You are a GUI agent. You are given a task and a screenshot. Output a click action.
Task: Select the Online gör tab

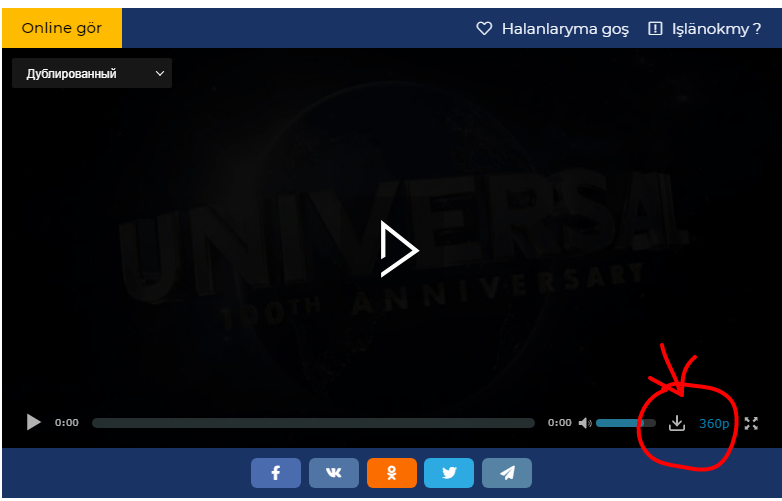click(x=62, y=28)
